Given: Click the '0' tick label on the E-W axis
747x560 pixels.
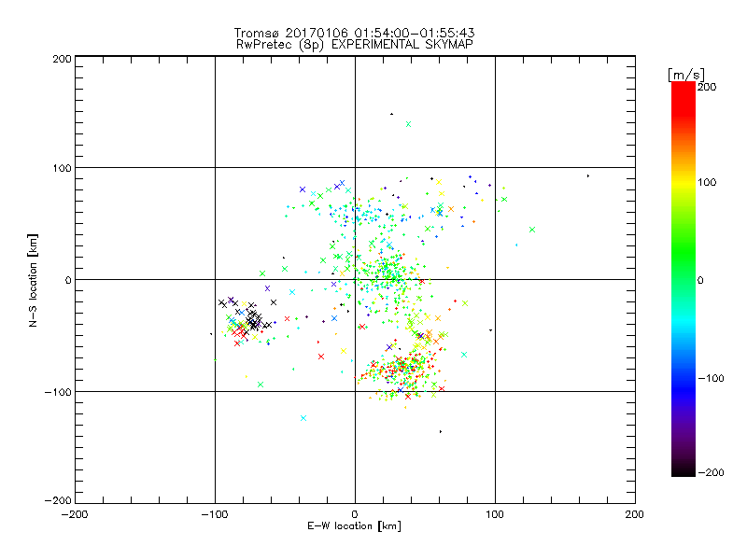Looking at the screenshot, I should [355, 514].
